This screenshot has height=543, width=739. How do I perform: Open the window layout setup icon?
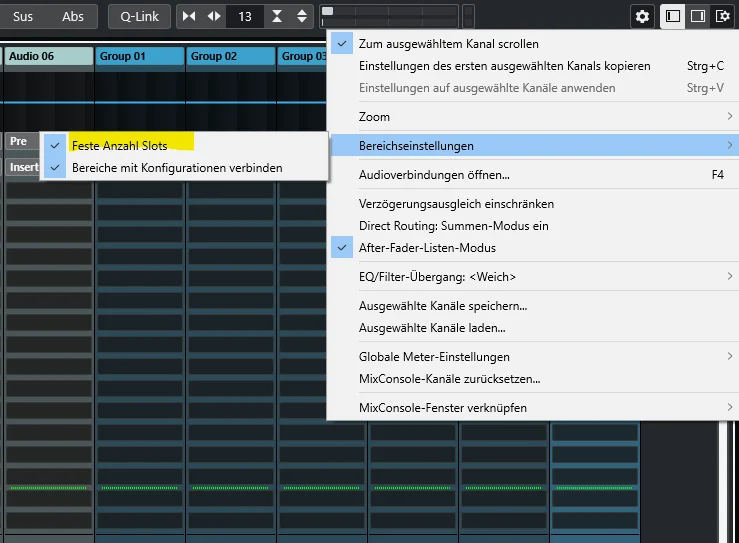click(x=723, y=16)
